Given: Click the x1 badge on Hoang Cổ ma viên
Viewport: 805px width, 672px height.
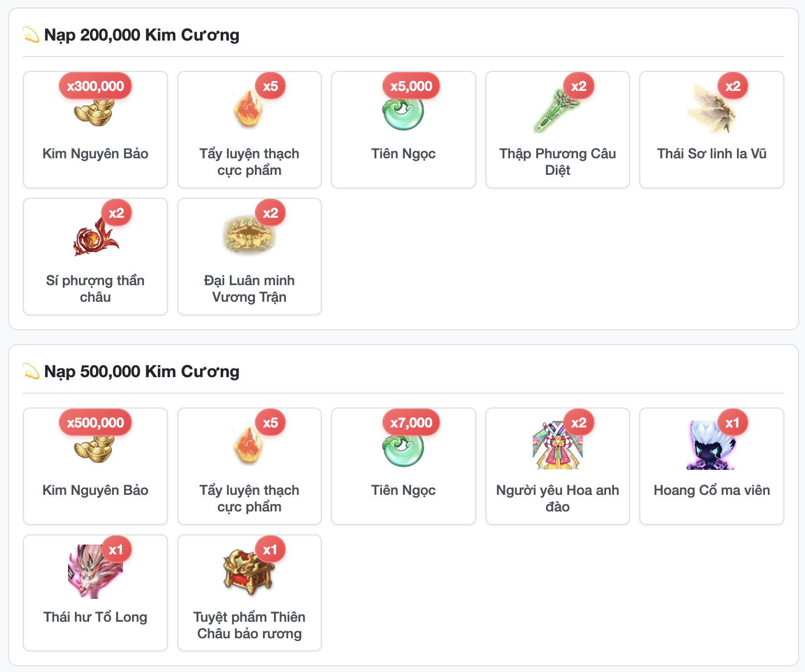Looking at the screenshot, I should pos(732,423).
